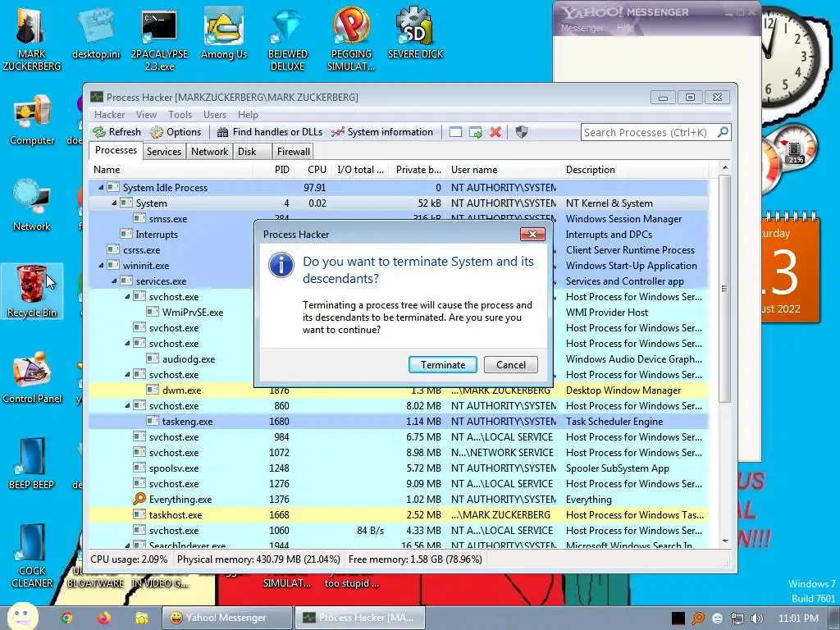The width and height of the screenshot is (840, 630).
Task: Click the Yahoo! Messenger taskbar button
Action: coord(226,618)
